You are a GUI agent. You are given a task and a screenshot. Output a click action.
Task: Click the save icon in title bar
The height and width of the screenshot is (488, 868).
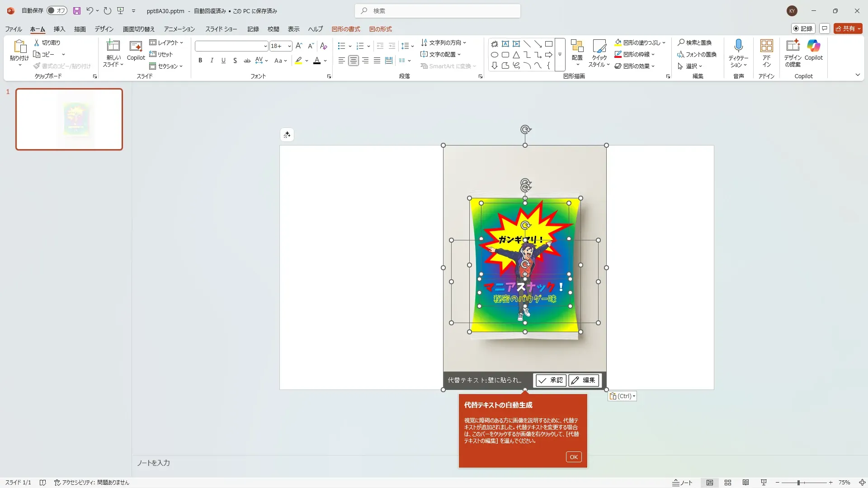pos(77,11)
